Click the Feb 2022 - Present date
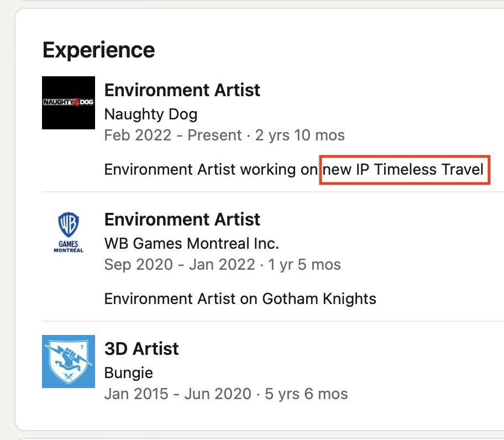Image resolution: width=504 pixels, height=440 pixels. coord(173,135)
